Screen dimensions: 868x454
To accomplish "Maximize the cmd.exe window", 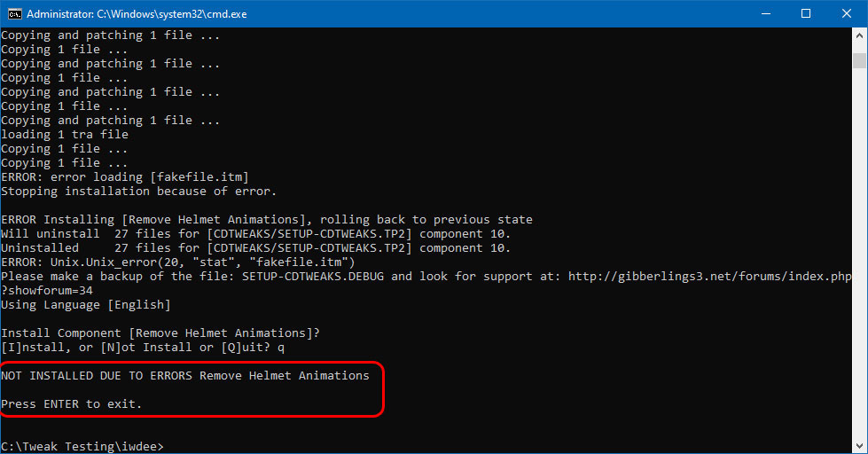I will click(x=806, y=13).
